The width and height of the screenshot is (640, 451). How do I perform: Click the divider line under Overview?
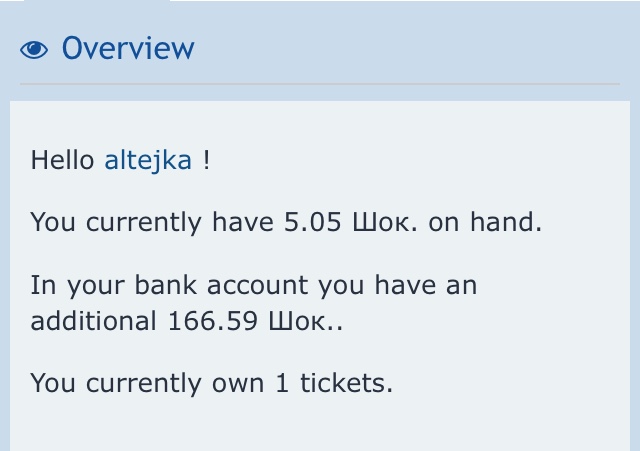pos(320,84)
